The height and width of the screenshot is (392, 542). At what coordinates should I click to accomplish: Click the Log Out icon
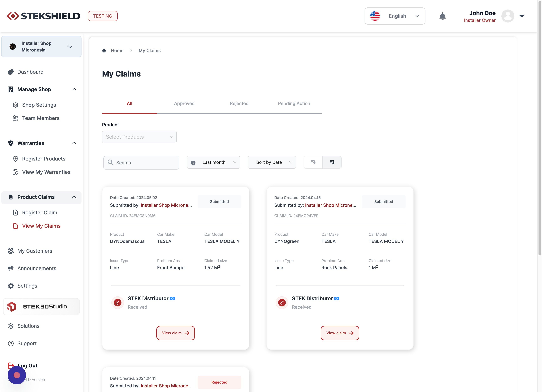tap(11, 365)
